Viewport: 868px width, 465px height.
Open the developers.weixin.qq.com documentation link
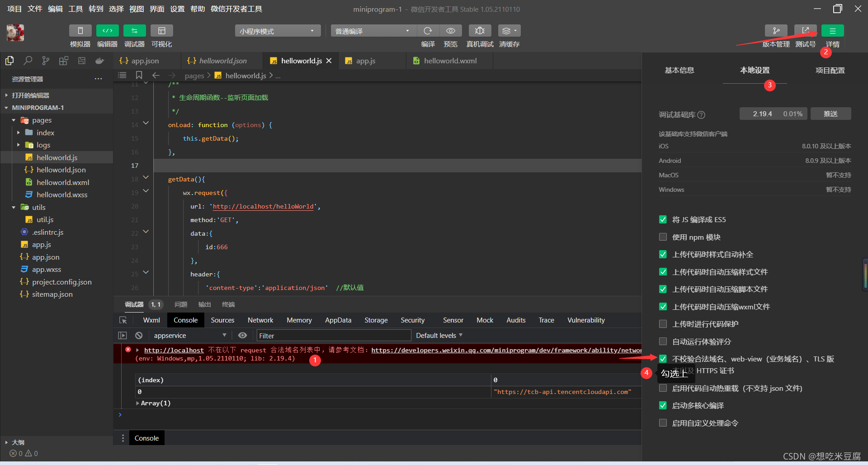(x=506, y=350)
